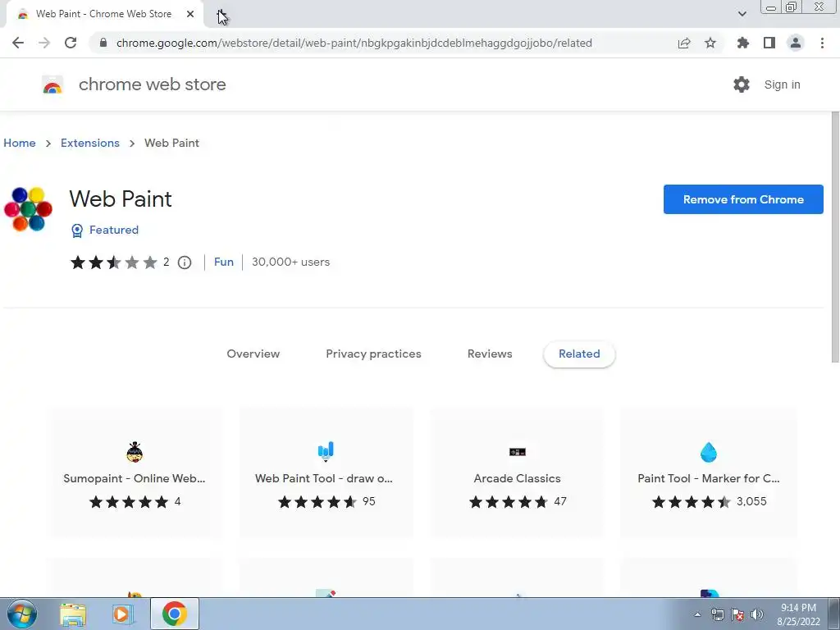The height and width of the screenshot is (630, 840).
Task: Select the Related tab
Action: click(x=579, y=354)
